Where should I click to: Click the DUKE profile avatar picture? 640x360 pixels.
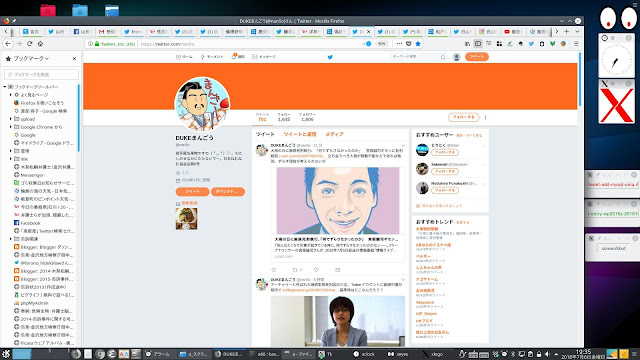[x=202, y=104]
